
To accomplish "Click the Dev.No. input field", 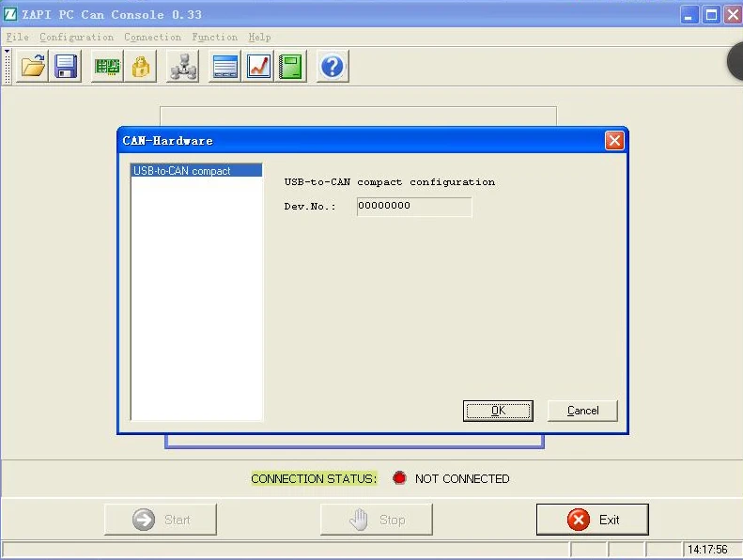I will (x=414, y=207).
